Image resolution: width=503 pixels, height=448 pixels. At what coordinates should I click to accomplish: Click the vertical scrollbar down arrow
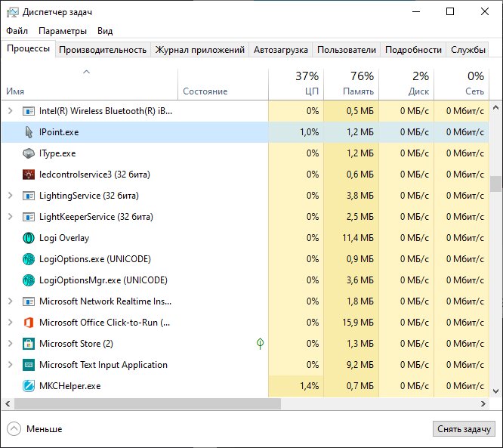tap(496, 391)
